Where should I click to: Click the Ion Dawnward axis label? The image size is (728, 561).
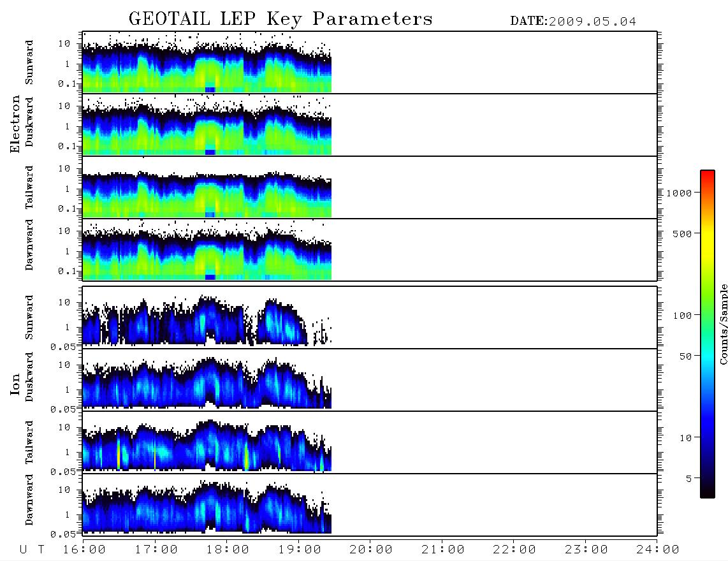tap(29, 500)
